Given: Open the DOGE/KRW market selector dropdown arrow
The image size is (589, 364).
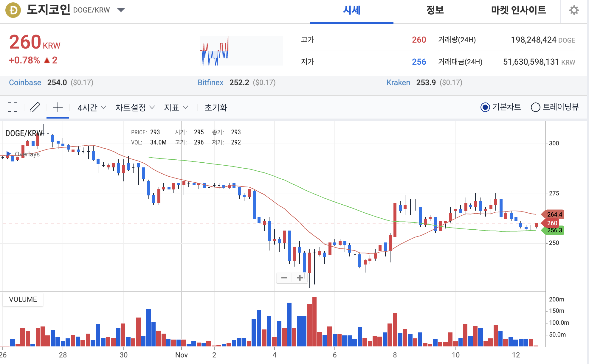Looking at the screenshot, I should tap(121, 10).
